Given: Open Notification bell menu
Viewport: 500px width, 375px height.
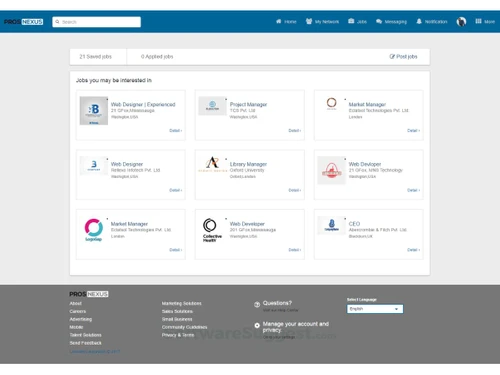Looking at the screenshot, I should 432,22.
